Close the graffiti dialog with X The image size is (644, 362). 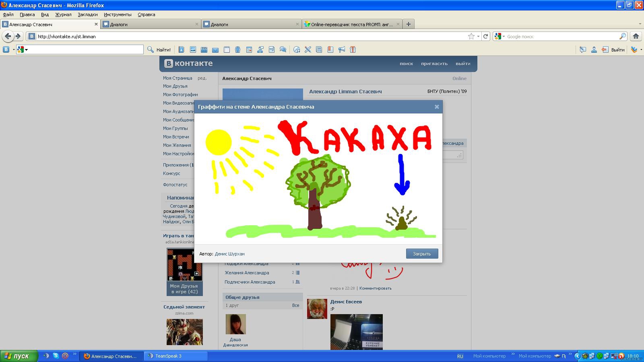[437, 107]
